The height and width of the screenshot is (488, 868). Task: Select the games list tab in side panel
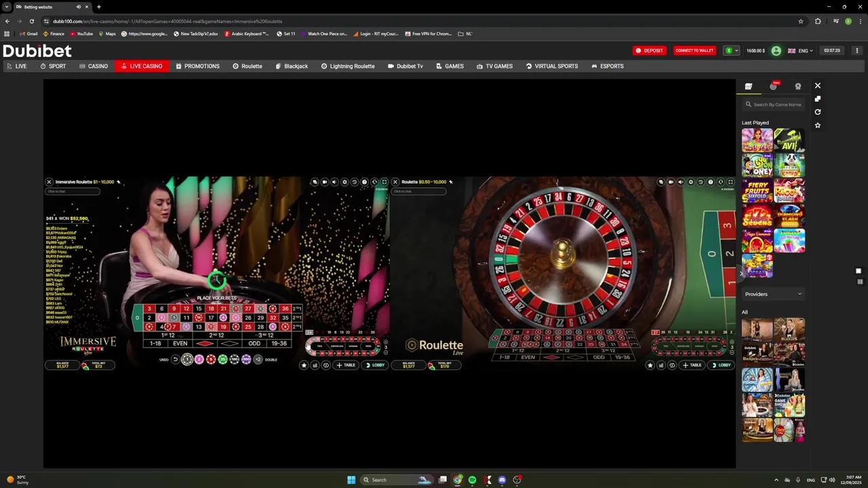click(x=749, y=86)
